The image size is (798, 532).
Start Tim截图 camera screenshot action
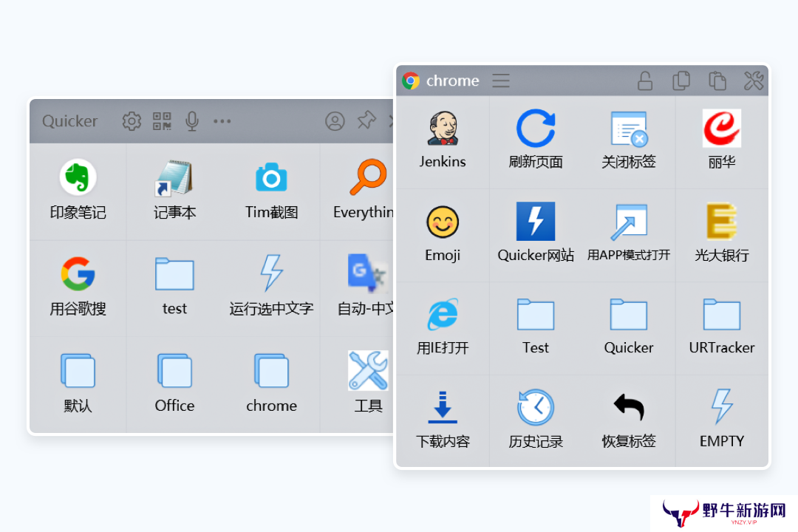pos(271,191)
